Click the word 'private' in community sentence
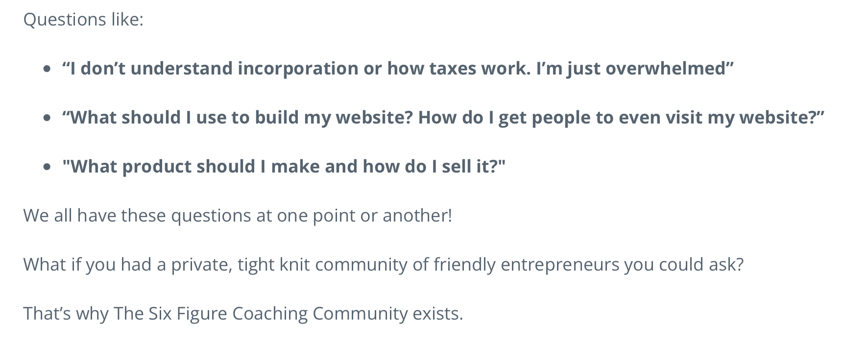Screen dimensions: 868x349 tap(200, 265)
